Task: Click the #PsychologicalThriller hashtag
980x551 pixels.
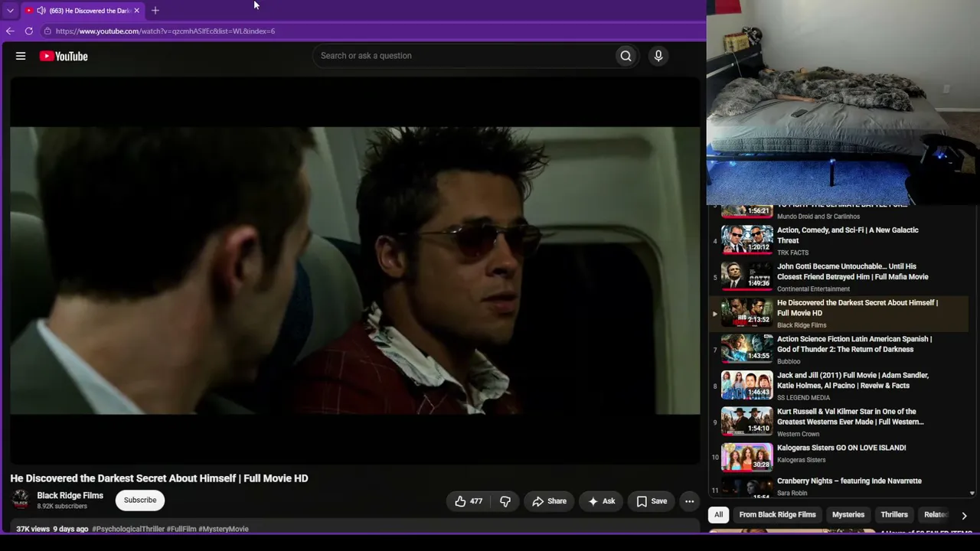Action: [x=128, y=529]
